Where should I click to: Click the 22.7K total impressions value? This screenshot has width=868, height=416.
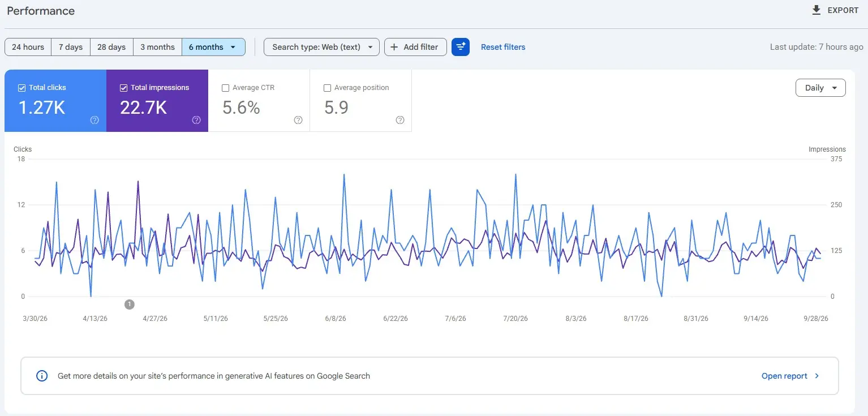(143, 107)
